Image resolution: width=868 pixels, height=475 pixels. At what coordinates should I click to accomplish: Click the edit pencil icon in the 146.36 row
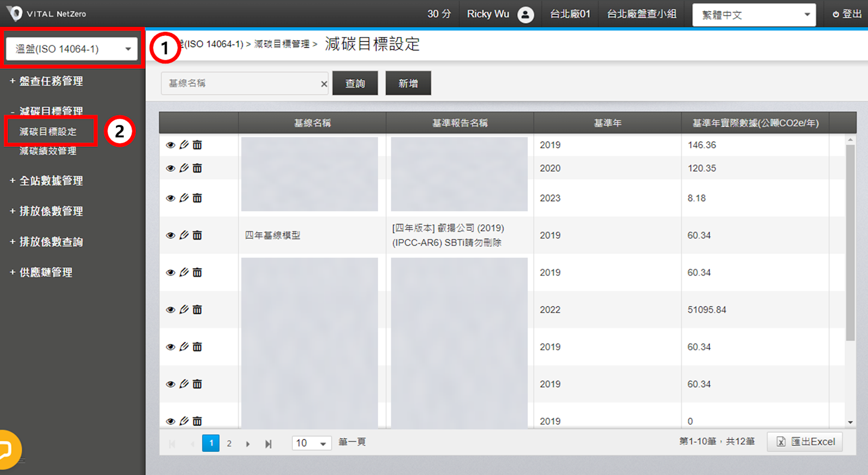pos(184,145)
